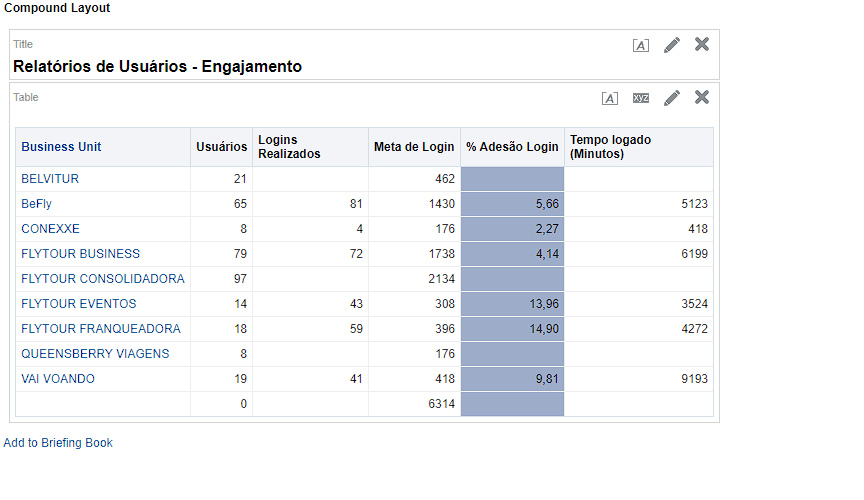Open the FLYTOUR FRANQUEADORA link

click(101, 329)
